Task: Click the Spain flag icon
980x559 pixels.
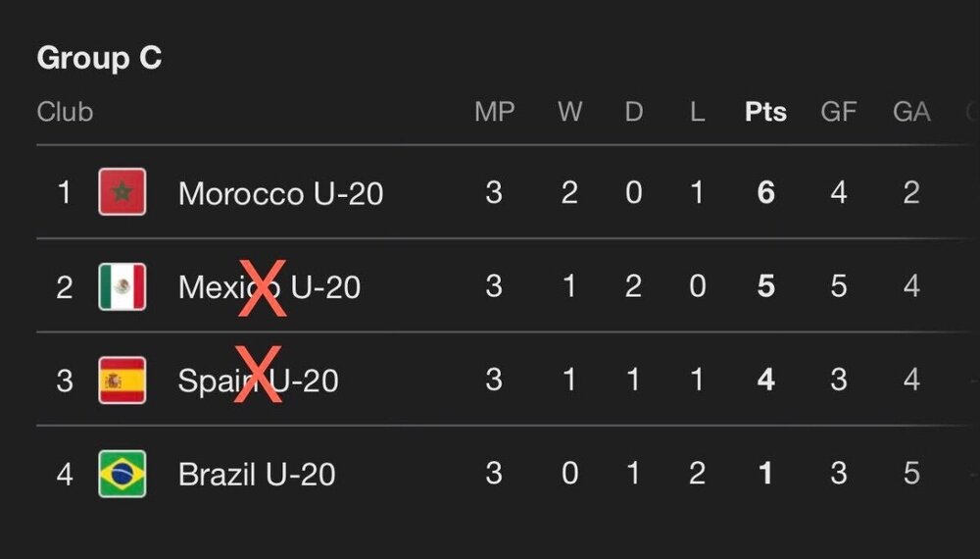Action: tap(122, 381)
